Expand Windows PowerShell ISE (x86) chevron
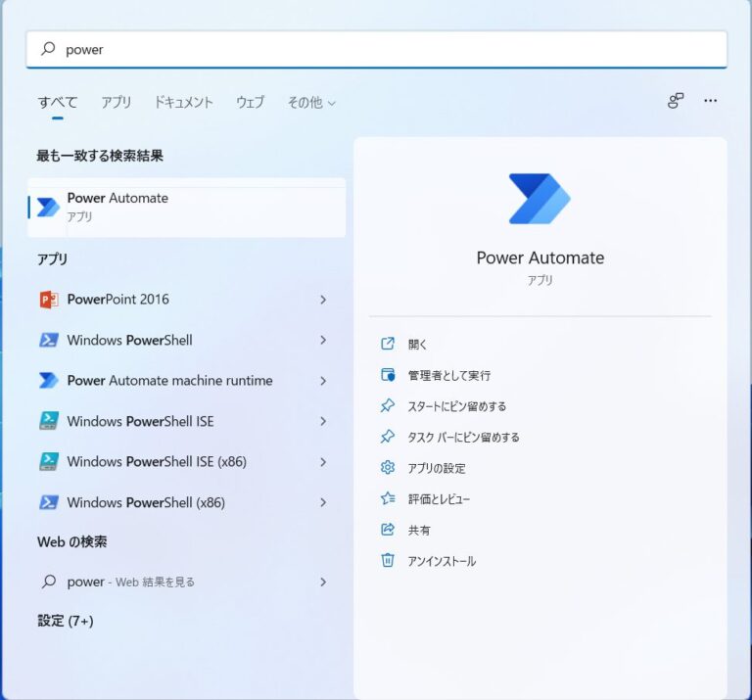Image resolution: width=752 pixels, height=700 pixels. (x=323, y=462)
